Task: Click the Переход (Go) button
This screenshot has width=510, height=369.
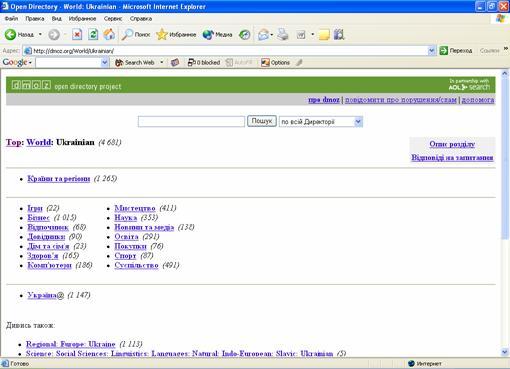Action: point(456,51)
